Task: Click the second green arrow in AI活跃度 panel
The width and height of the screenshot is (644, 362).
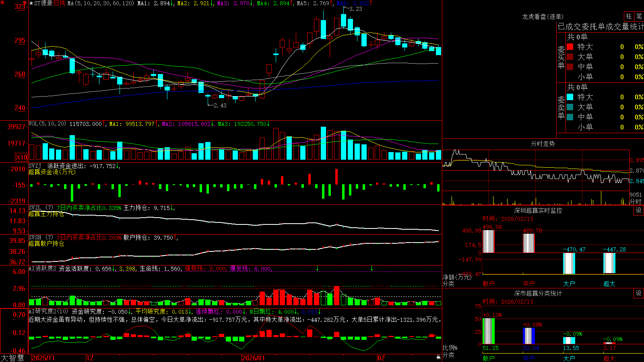Action: (x=372, y=268)
